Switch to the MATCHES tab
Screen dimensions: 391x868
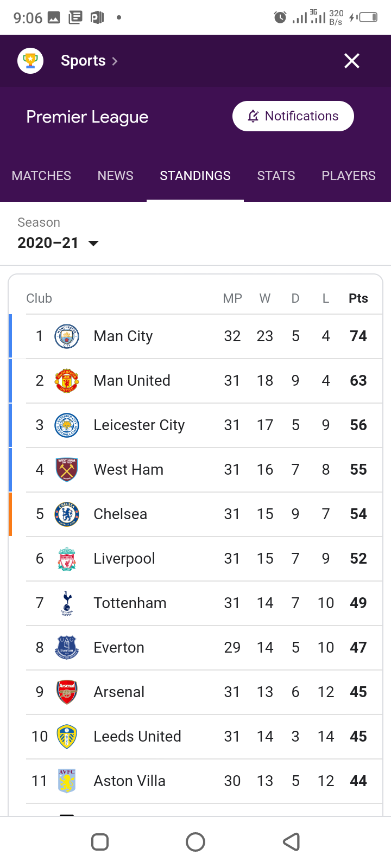pyautogui.click(x=41, y=176)
